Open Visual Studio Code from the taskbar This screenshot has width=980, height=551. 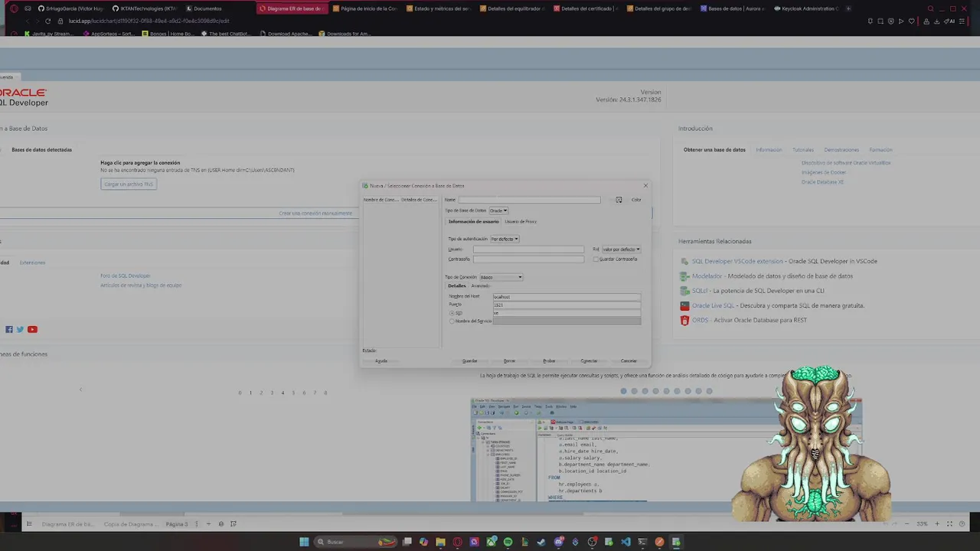pyautogui.click(x=626, y=542)
